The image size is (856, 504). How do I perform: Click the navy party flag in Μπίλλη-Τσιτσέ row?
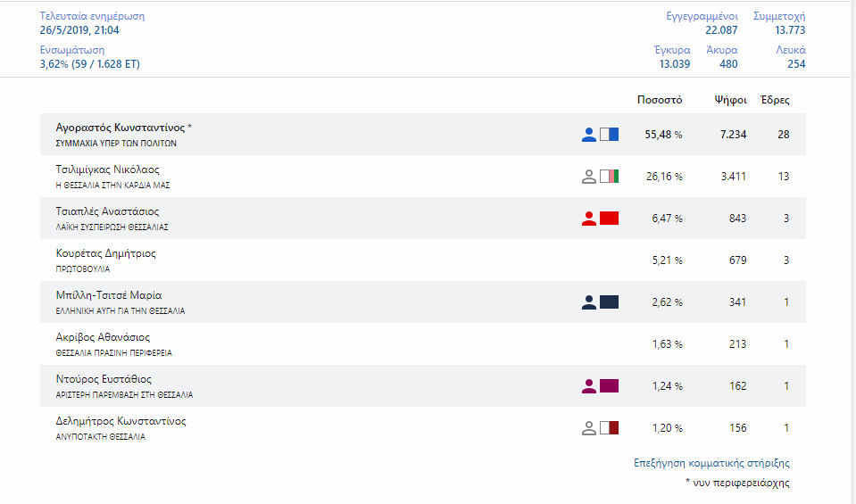(x=609, y=302)
